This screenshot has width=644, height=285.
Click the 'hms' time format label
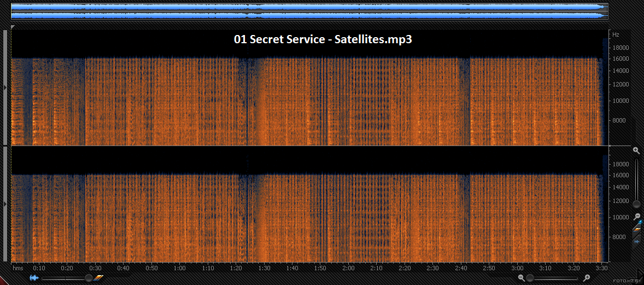(x=18, y=268)
